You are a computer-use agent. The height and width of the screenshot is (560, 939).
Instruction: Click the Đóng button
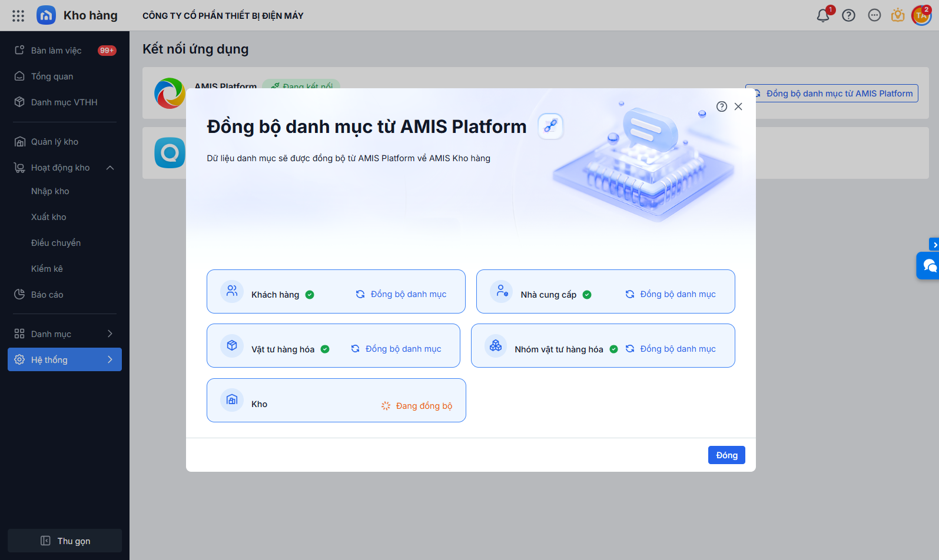coord(726,455)
